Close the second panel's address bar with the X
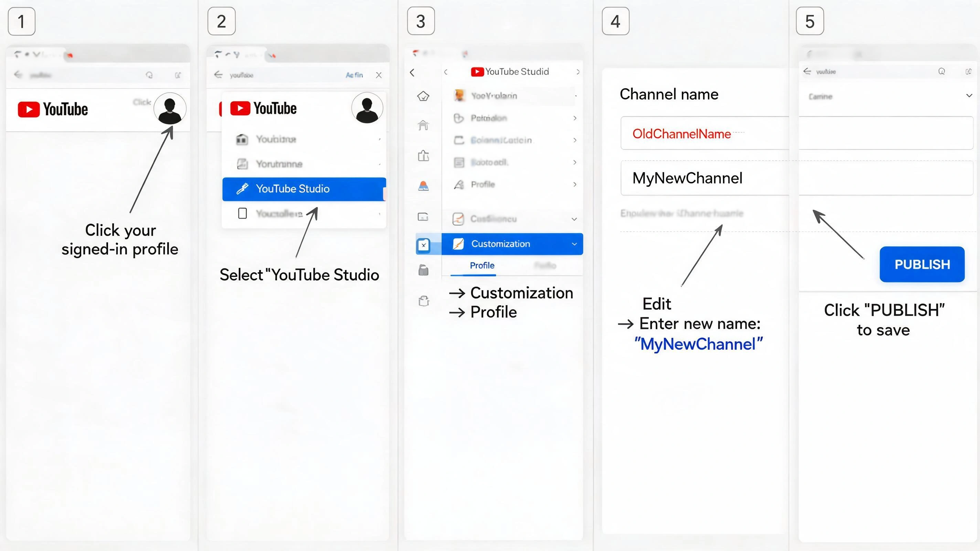980x551 pixels. coord(379,75)
